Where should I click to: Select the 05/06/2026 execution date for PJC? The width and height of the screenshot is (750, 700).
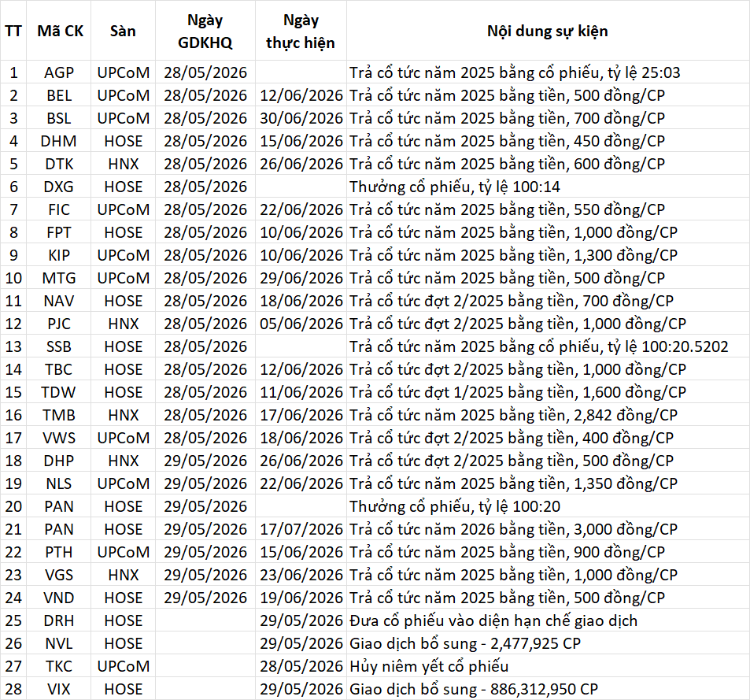[301, 324]
